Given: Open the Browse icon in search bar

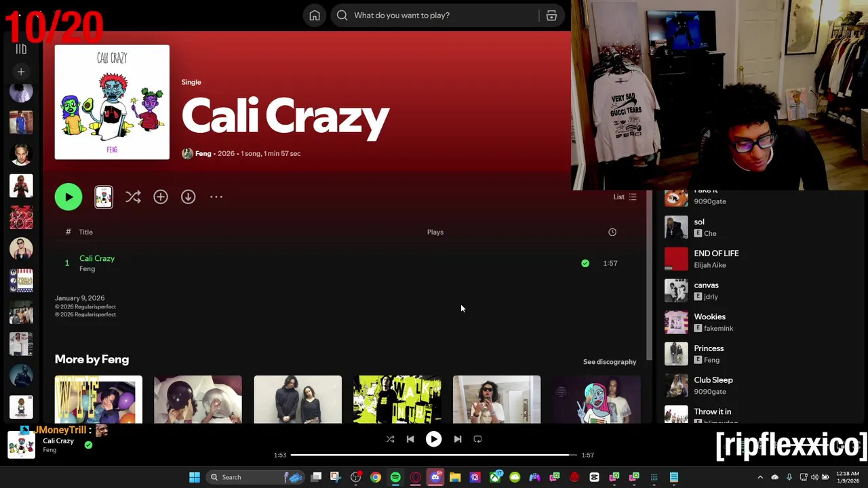Looking at the screenshot, I should [551, 16].
